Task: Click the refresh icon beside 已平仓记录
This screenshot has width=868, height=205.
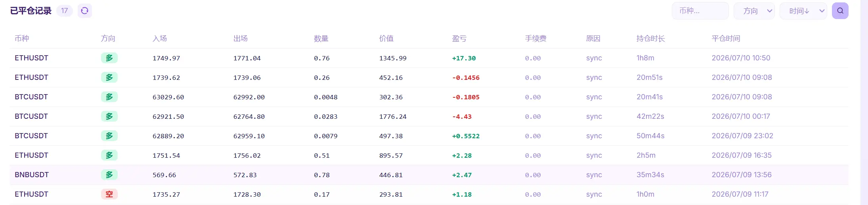Action: click(x=84, y=11)
